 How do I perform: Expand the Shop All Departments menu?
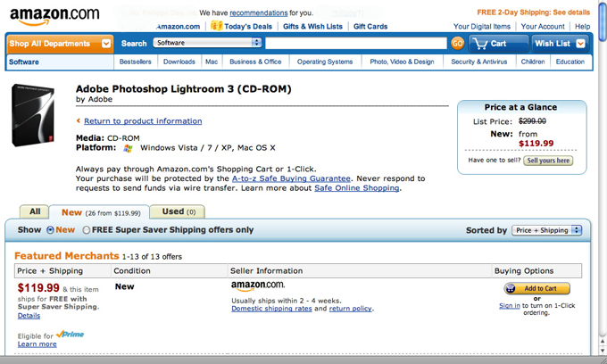tap(60, 44)
